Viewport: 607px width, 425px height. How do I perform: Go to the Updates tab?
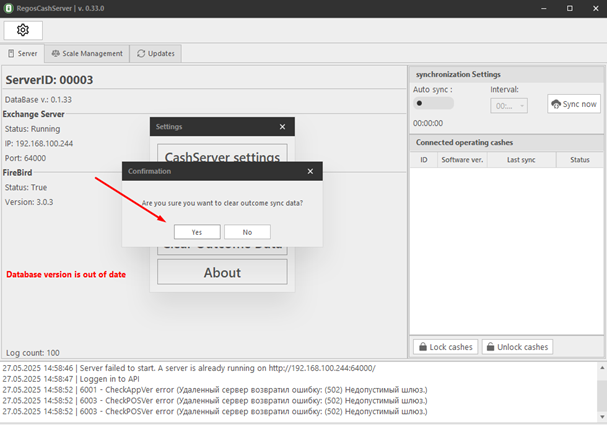155,53
